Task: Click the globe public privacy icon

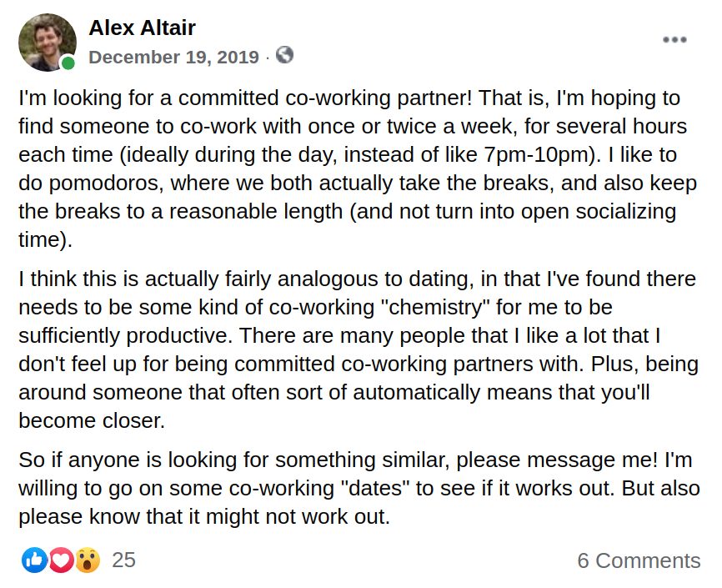Action: pos(284,55)
